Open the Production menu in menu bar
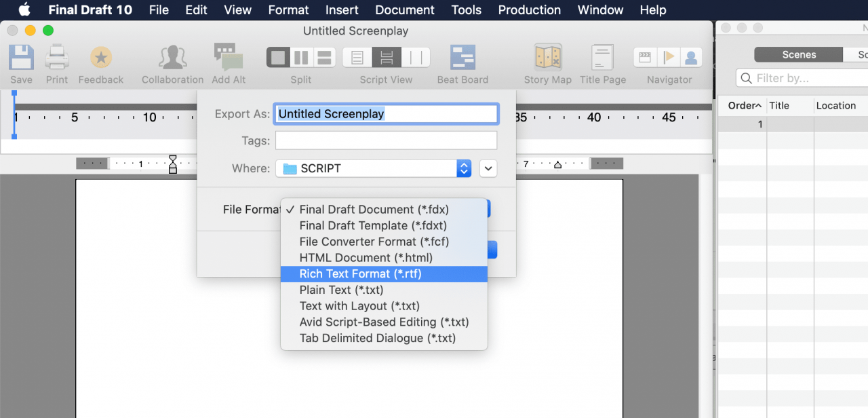 529,10
